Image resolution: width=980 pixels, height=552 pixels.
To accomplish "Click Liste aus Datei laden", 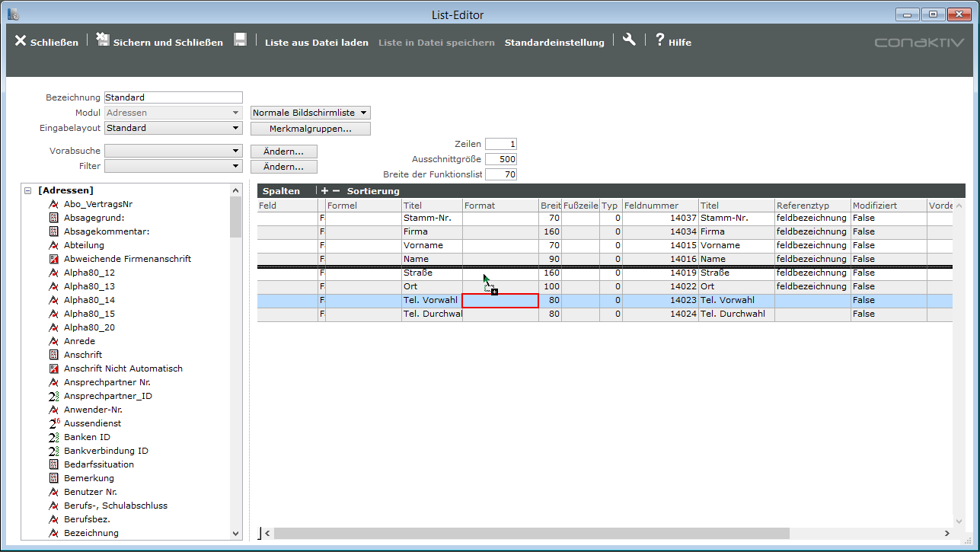I will (x=316, y=43).
